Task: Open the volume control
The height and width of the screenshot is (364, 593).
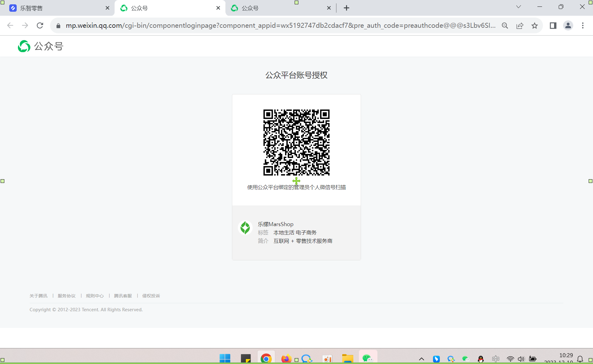Action: pyautogui.click(x=521, y=359)
